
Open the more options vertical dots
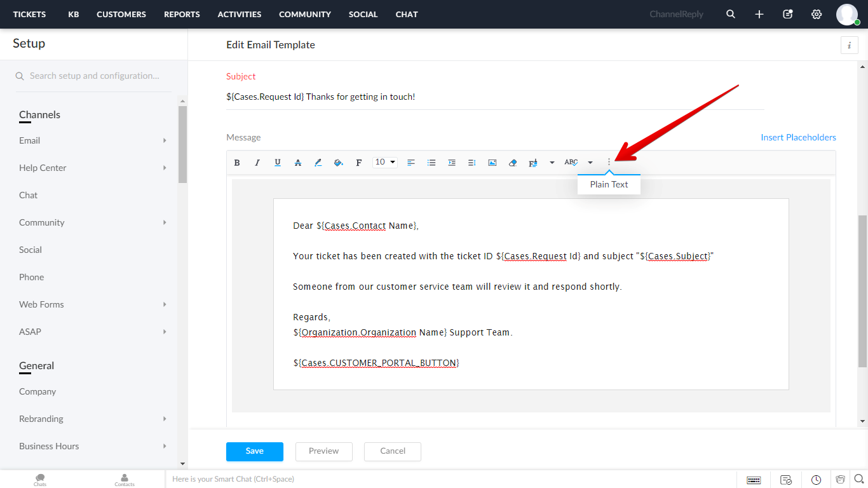pos(609,163)
